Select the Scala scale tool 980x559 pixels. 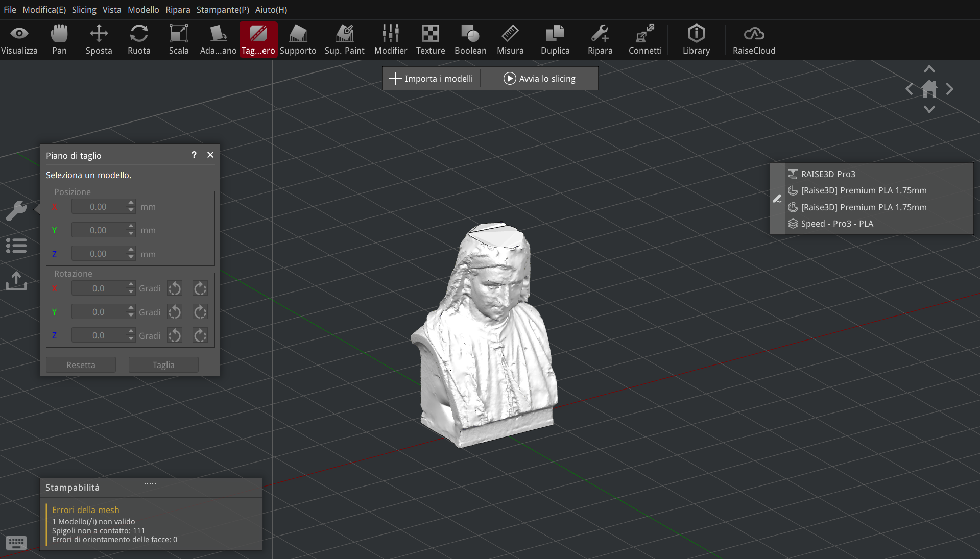[x=179, y=40]
